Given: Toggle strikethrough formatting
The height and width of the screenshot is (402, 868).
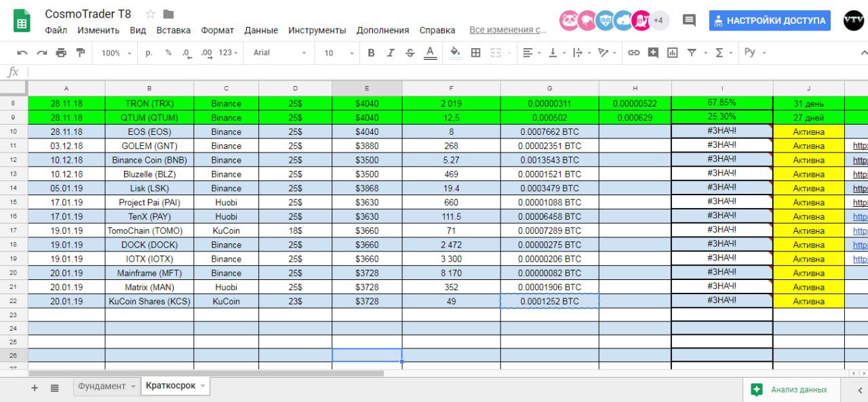Looking at the screenshot, I should [x=410, y=53].
